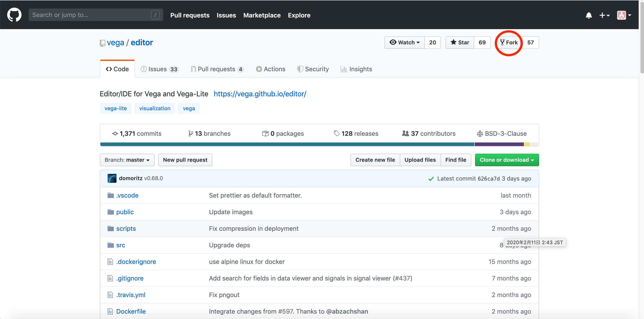Click the purple language bar segment
The height and width of the screenshot is (319, 644).
pyautogui.click(x=499, y=144)
